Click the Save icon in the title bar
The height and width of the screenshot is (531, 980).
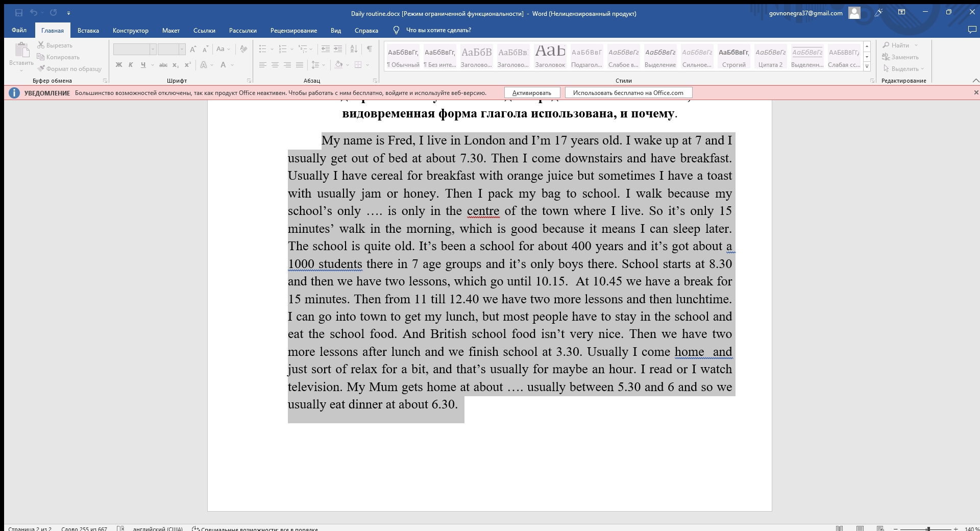[x=19, y=13]
